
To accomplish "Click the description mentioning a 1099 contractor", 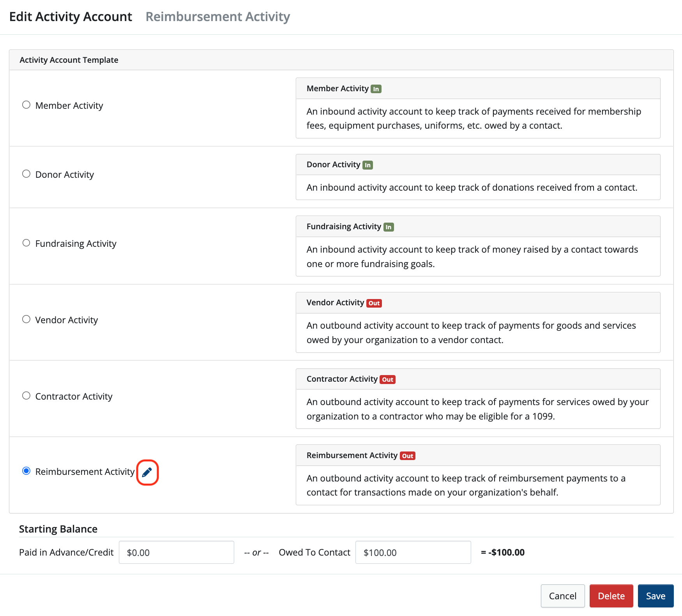I will (x=478, y=409).
